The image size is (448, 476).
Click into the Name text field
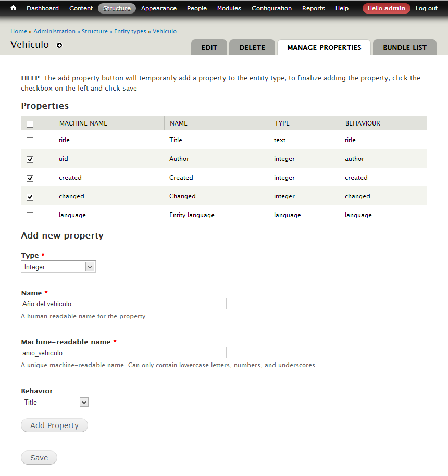tap(123, 304)
